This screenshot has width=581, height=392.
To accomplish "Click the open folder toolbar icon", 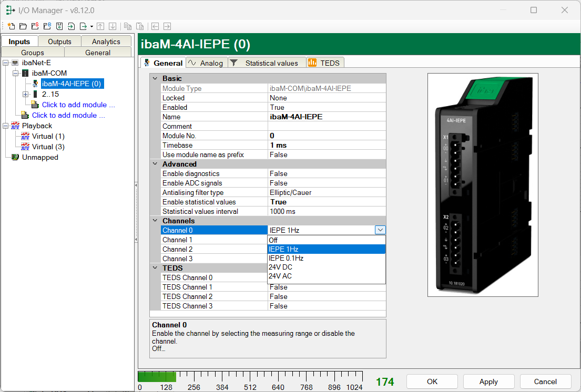I will (23, 26).
